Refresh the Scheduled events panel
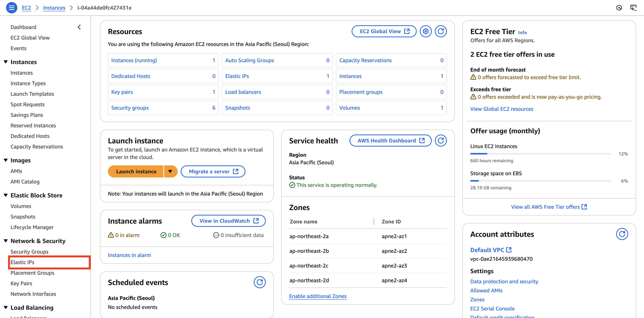 pyautogui.click(x=260, y=282)
